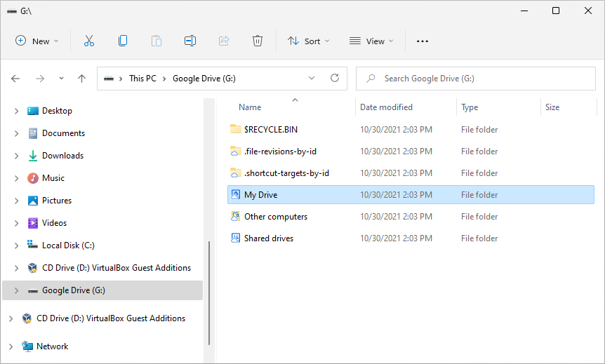The image size is (605, 364).
Task: Click the Copy icon in toolbar
Action: pyautogui.click(x=123, y=41)
